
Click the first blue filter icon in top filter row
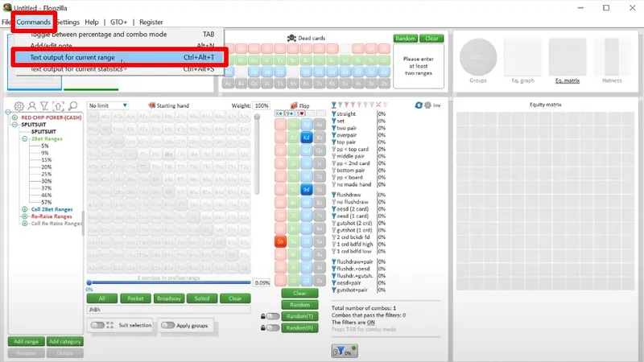pyautogui.click(x=334, y=105)
